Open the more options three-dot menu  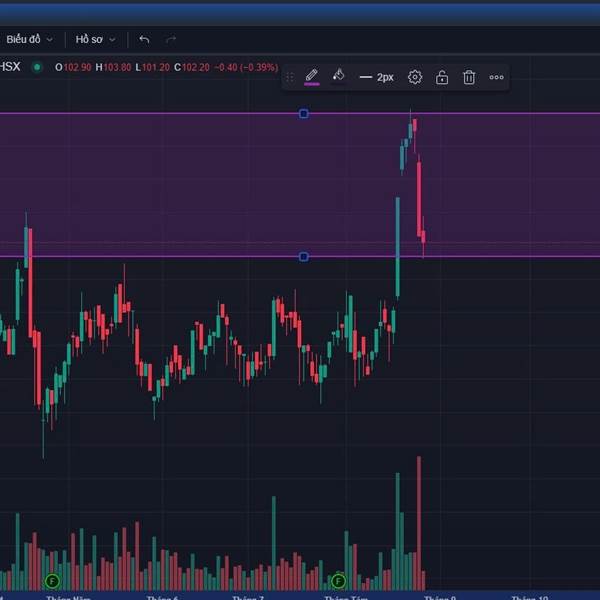[x=496, y=77]
